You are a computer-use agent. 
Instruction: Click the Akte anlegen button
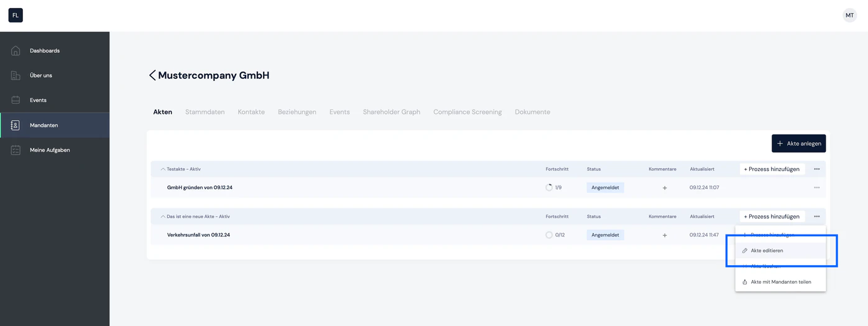coord(798,143)
